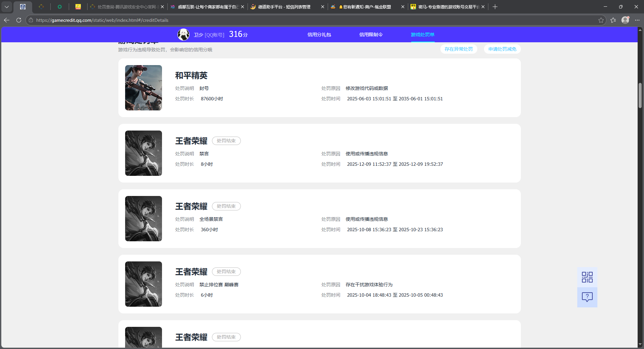Click the page vertical scrollbar thumb

coord(640,96)
